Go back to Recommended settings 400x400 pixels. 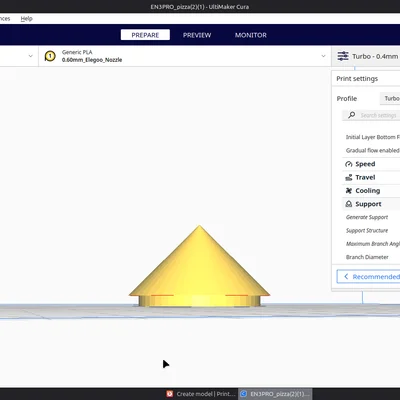point(368,277)
